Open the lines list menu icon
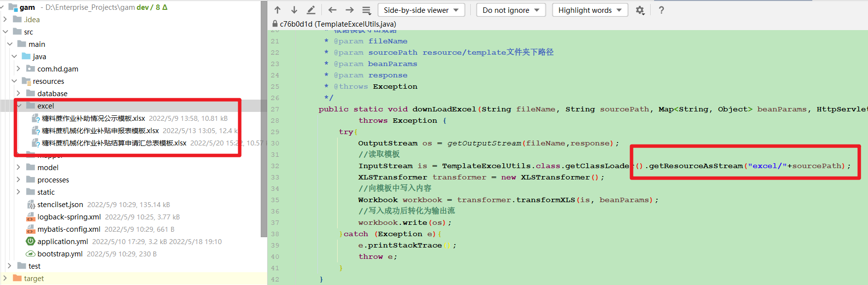The image size is (868, 285). coord(366,10)
